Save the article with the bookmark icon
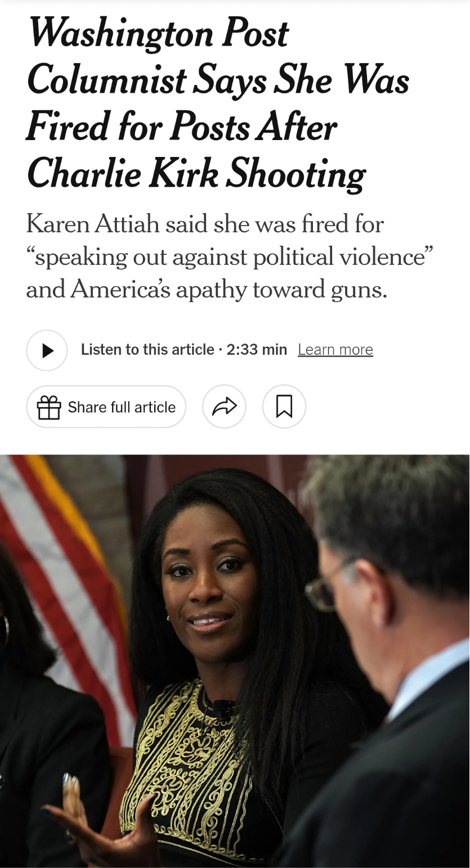470x868 pixels. 284,407
